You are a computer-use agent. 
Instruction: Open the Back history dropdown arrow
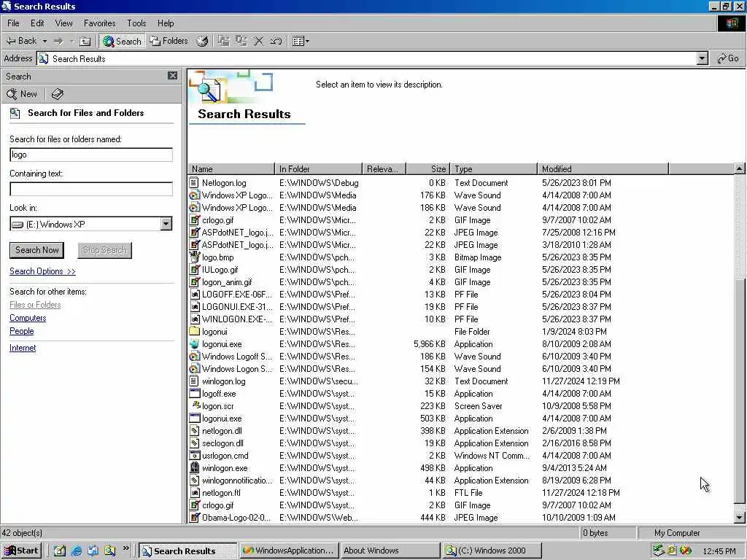coord(44,41)
